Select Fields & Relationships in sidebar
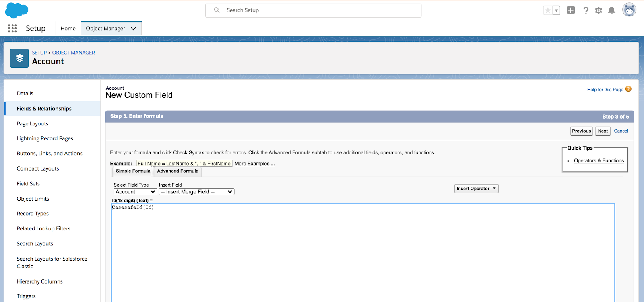 coord(52,109)
